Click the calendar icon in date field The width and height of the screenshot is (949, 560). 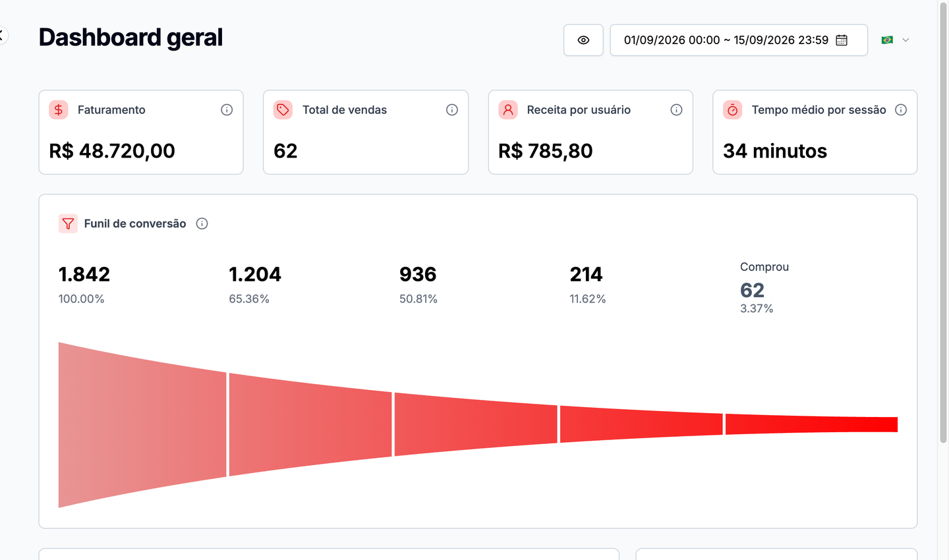pos(842,40)
